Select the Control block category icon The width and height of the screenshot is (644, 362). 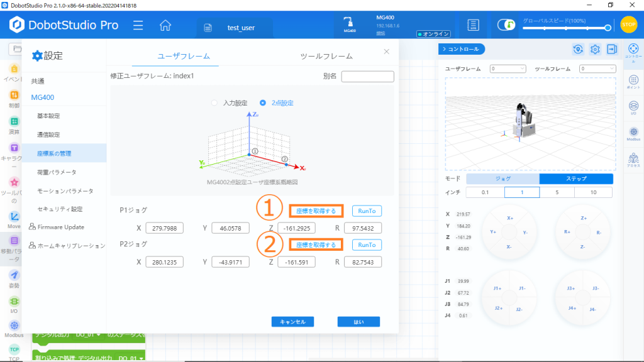[x=14, y=96]
